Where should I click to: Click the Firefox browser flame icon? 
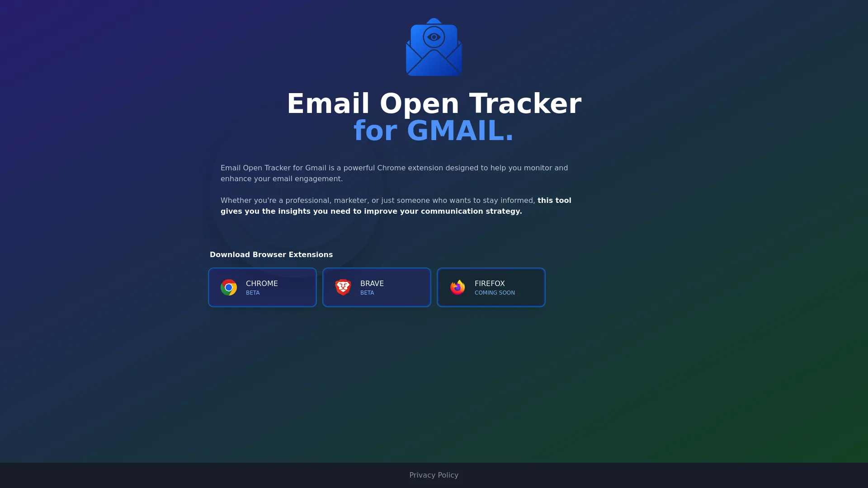(x=457, y=287)
